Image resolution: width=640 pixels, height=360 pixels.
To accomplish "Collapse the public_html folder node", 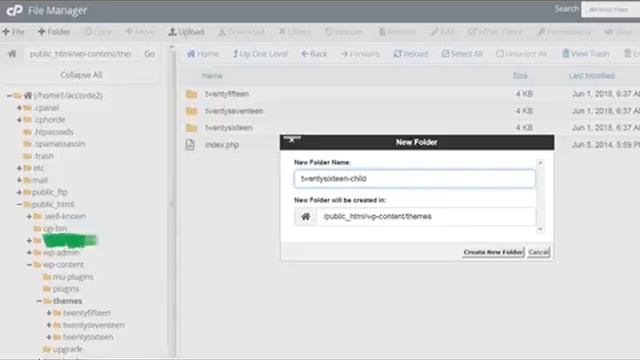I will click(19, 204).
